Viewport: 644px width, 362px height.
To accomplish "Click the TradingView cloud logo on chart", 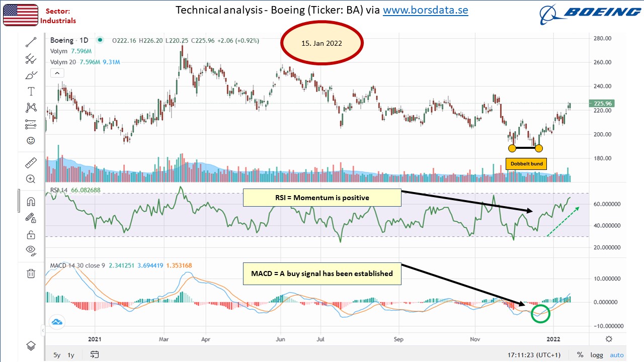I will pyautogui.click(x=56, y=322).
